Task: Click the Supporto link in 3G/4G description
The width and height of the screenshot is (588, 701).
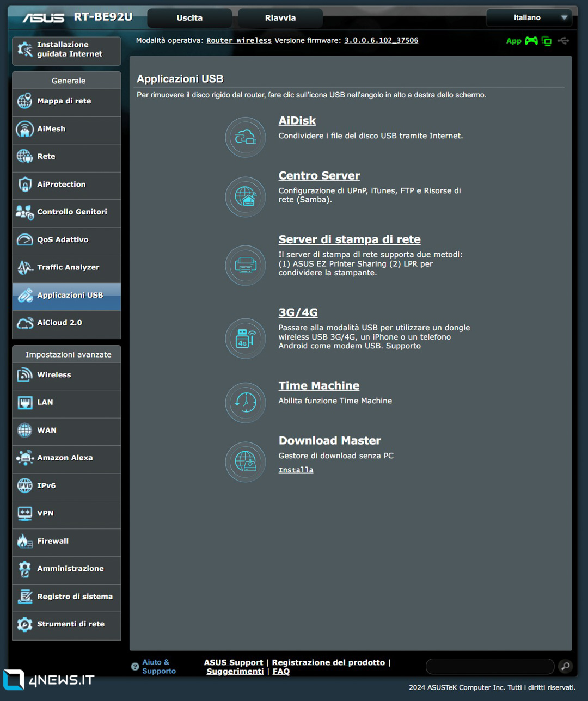Action: (x=403, y=346)
